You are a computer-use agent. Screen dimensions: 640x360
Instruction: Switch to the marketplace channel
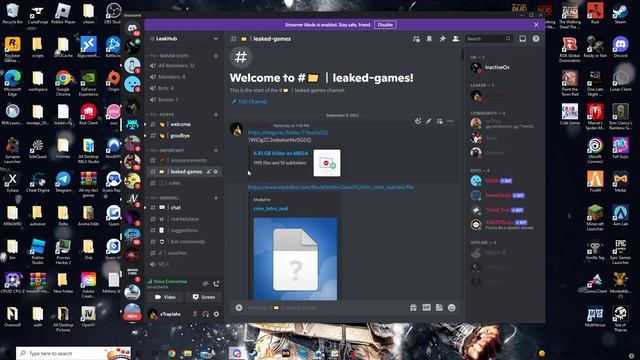pyautogui.click(x=184, y=219)
